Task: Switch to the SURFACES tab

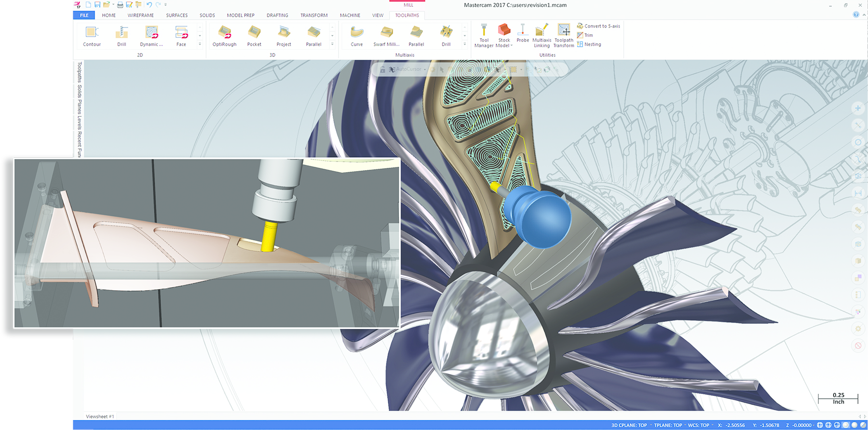Action: [177, 15]
